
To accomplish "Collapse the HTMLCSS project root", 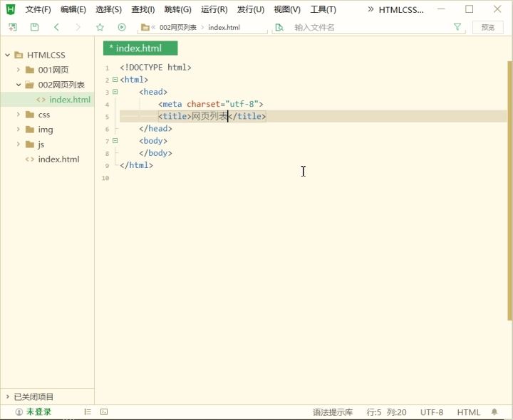I will click(8, 55).
